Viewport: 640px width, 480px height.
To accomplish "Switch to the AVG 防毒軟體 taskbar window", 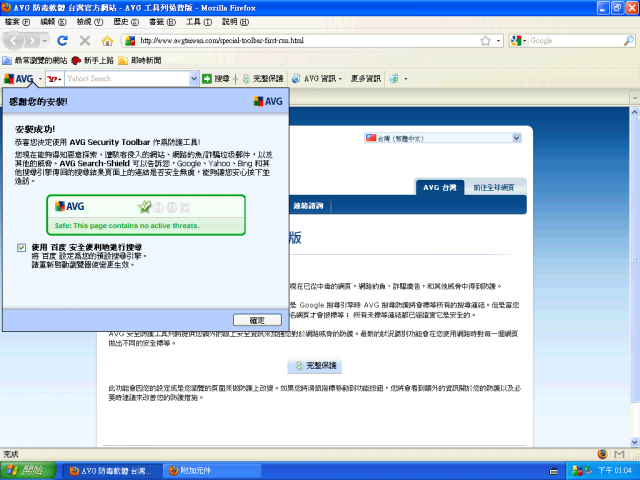I will click(x=111, y=471).
